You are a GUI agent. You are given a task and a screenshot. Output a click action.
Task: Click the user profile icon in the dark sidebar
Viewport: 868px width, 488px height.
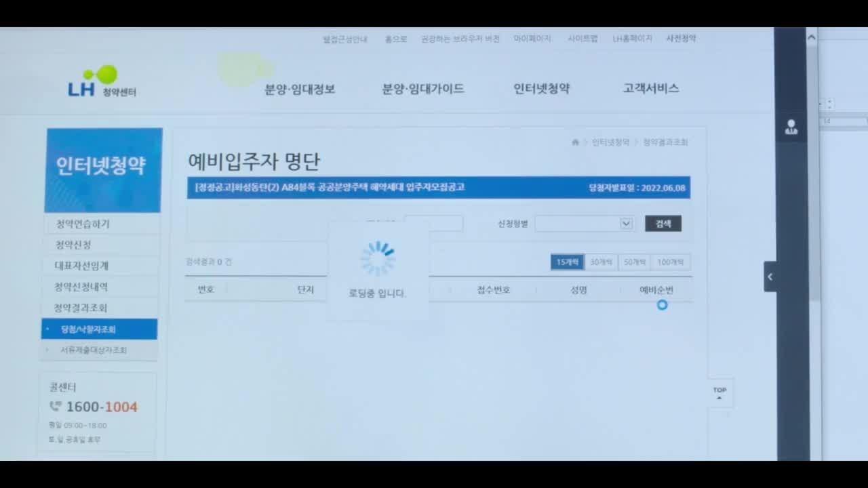click(x=791, y=127)
